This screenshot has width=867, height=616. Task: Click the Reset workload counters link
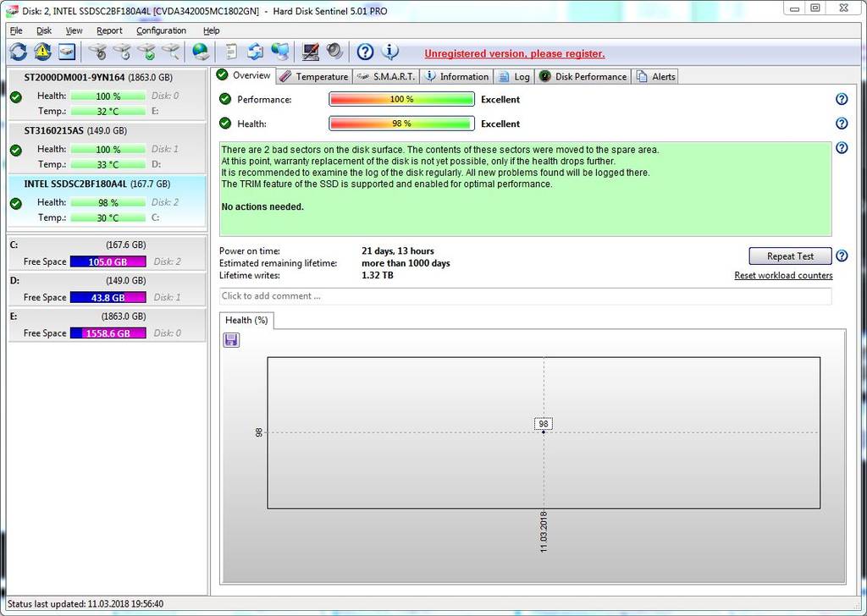point(783,275)
